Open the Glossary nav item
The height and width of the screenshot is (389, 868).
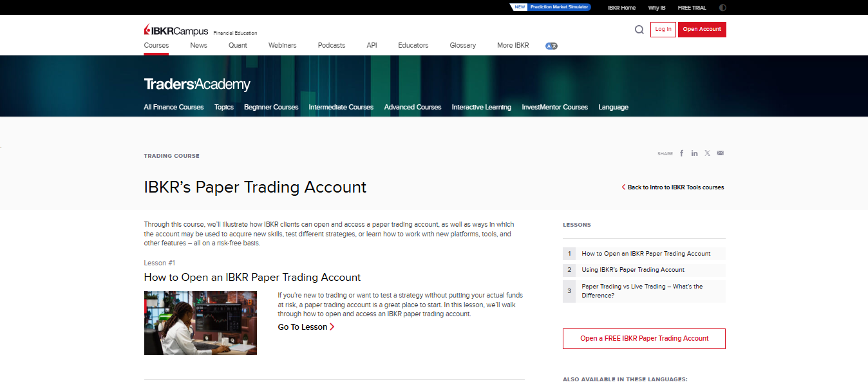click(x=463, y=46)
